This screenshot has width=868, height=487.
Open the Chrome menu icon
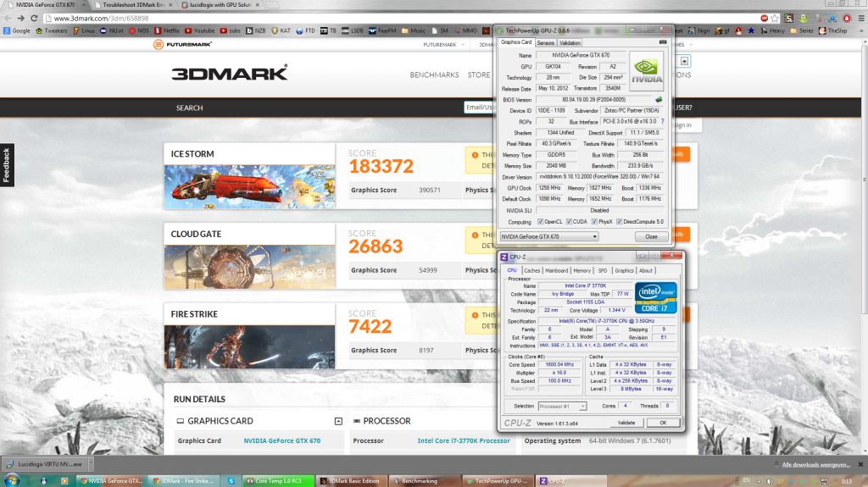click(x=861, y=19)
